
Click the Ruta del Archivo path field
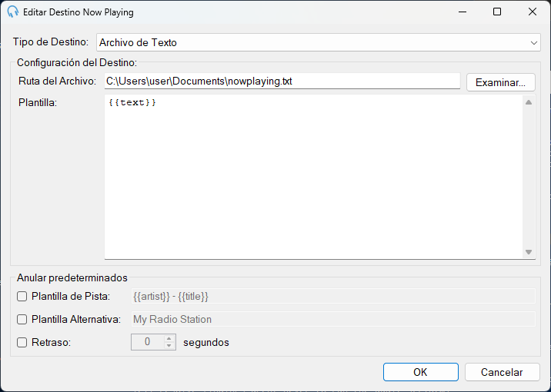pos(282,81)
